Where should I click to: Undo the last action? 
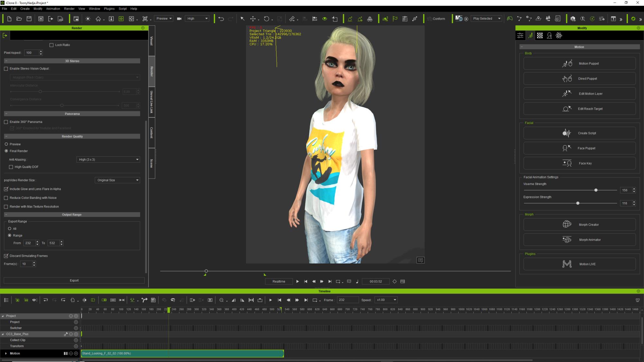[x=221, y=19]
